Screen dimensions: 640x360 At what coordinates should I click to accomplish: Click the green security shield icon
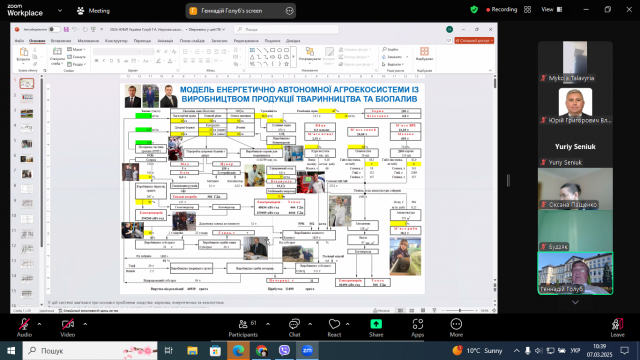pos(474,9)
